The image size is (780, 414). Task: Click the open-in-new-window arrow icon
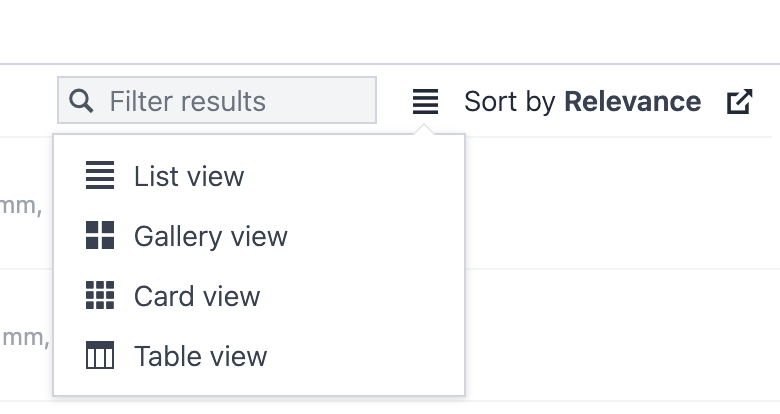[x=739, y=101]
